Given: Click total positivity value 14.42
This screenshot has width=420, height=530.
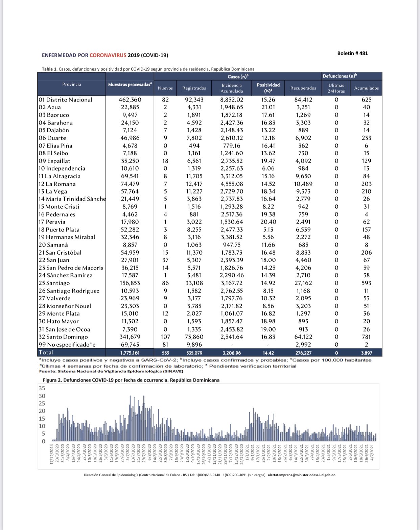Looking at the screenshot, I should coord(268,353).
